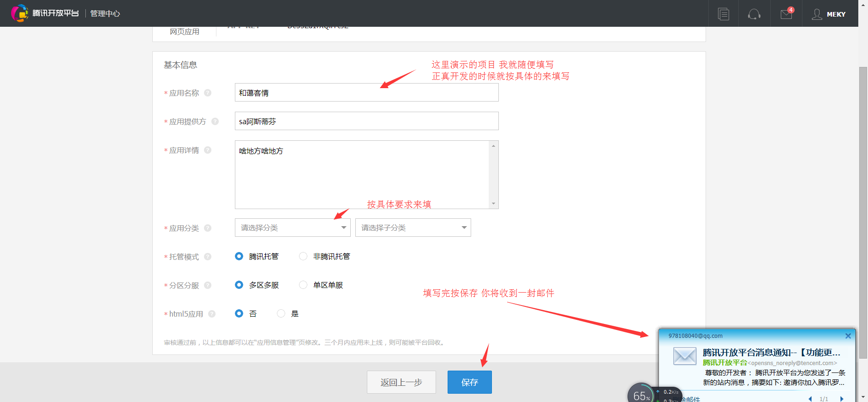The image size is (868, 402).
Task: Click help icon beside 分区分服
Action: tap(208, 285)
